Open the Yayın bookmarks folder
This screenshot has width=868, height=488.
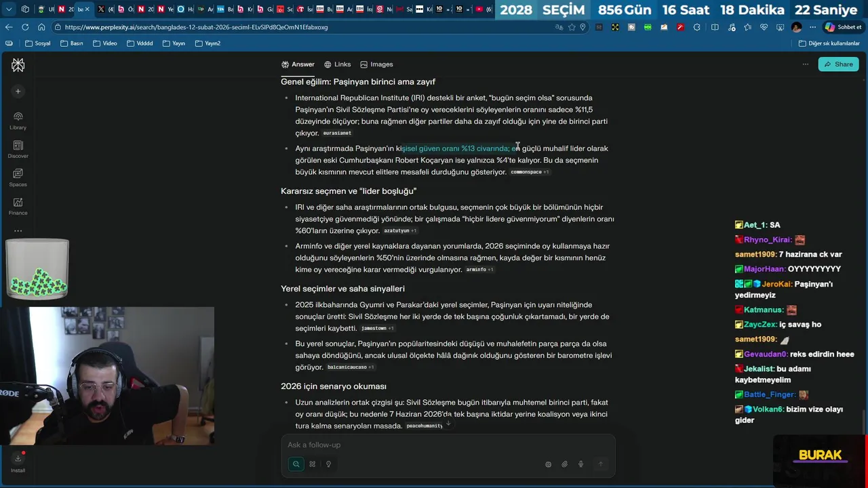pos(174,43)
